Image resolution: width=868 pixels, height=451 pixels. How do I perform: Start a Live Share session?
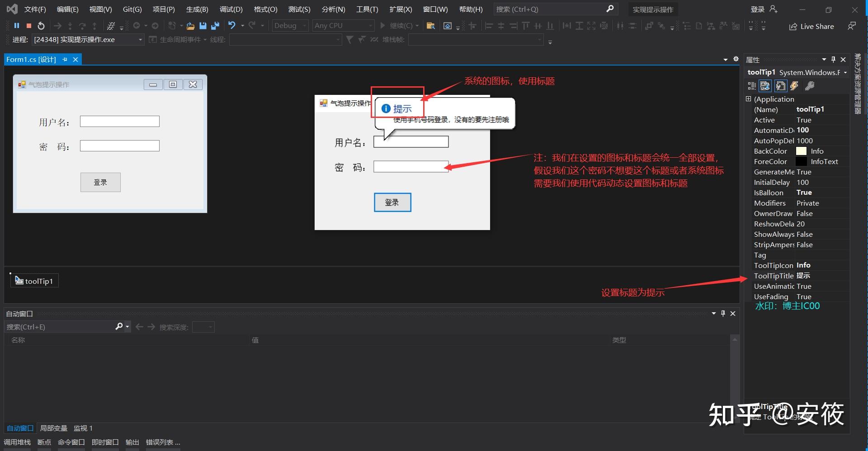click(x=811, y=26)
